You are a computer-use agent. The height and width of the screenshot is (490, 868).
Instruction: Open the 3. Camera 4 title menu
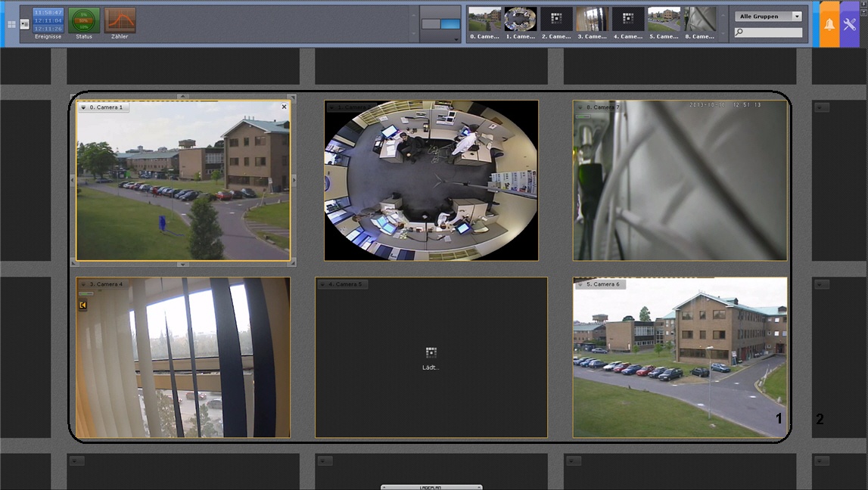pos(83,284)
